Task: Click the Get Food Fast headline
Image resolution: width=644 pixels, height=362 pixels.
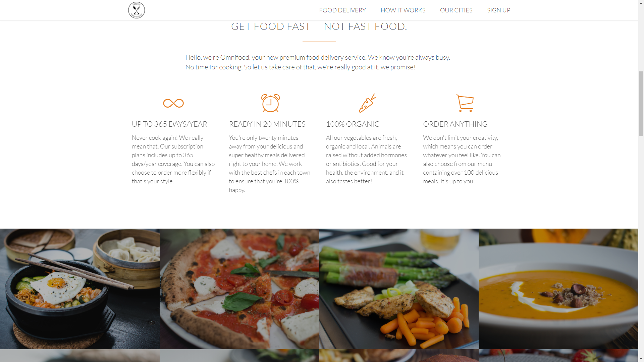Action: [x=319, y=26]
